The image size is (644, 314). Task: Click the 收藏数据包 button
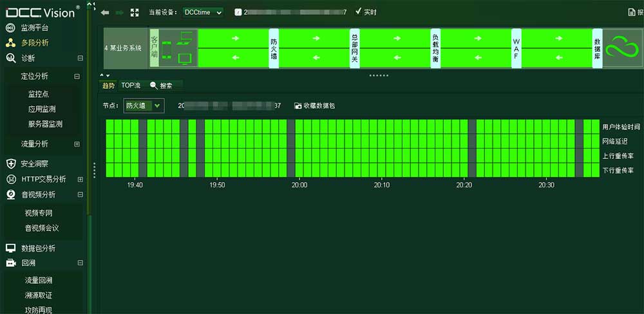coord(315,106)
